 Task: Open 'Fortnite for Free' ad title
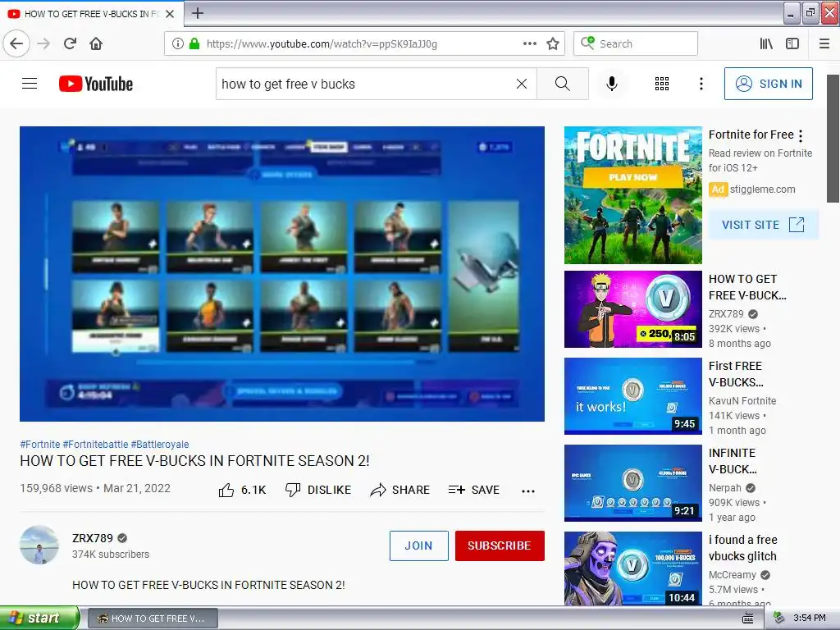coord(751,135)
